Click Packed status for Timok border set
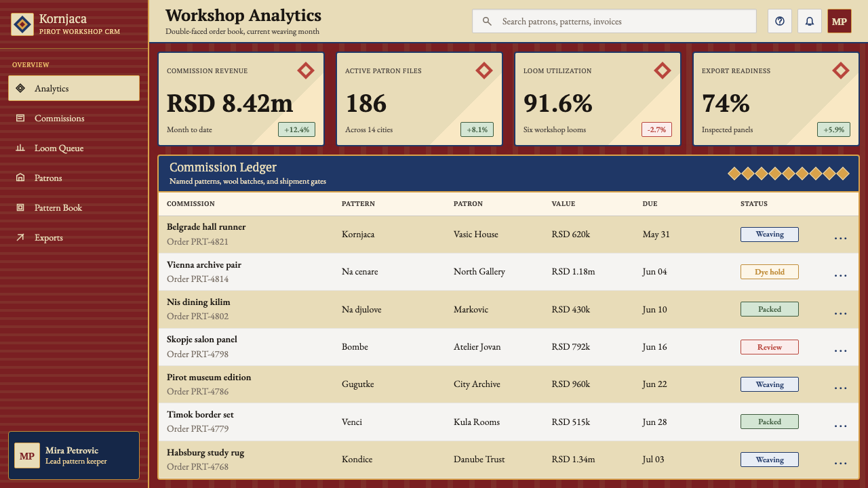The width and height of the screenshot is (868, 488). pyautogui.click(x=770, y=422)
